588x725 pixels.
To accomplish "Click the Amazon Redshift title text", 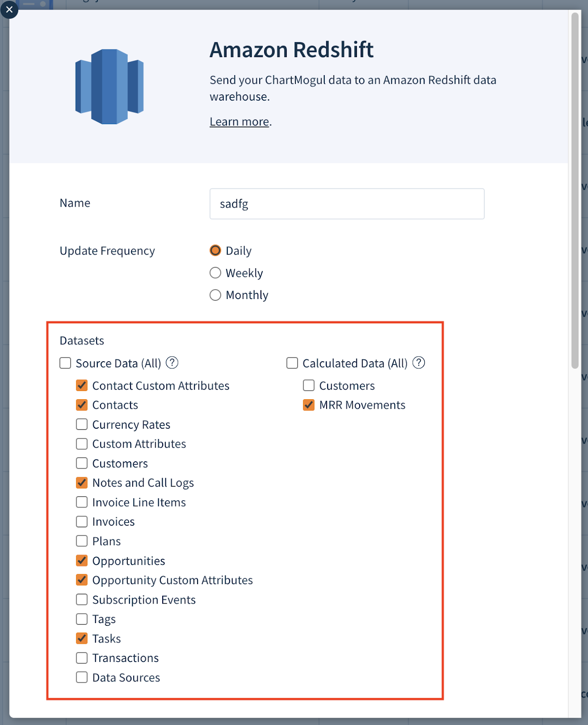I will tap(291, 50).
